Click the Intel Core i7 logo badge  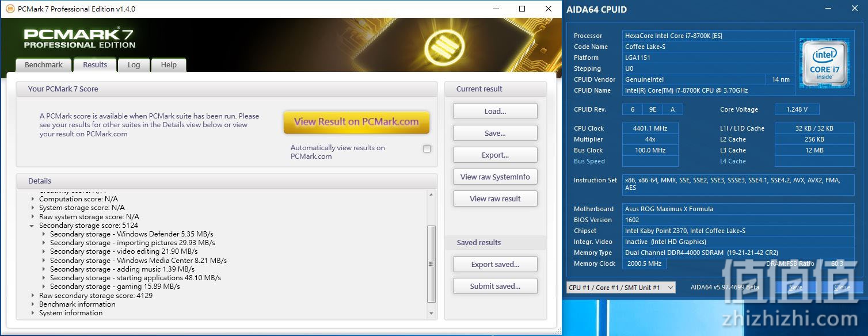coord(824,63)
